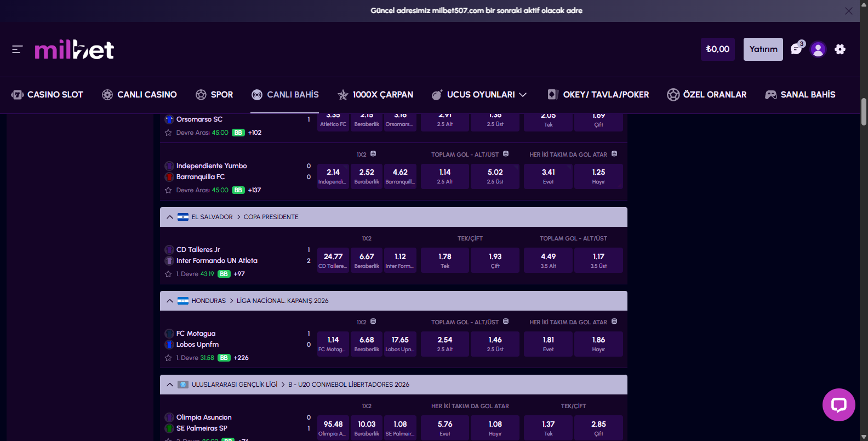Go to Canlı Bahis tab
The width and height of the screenshot is (868, 441).
(x=285, y=95)
